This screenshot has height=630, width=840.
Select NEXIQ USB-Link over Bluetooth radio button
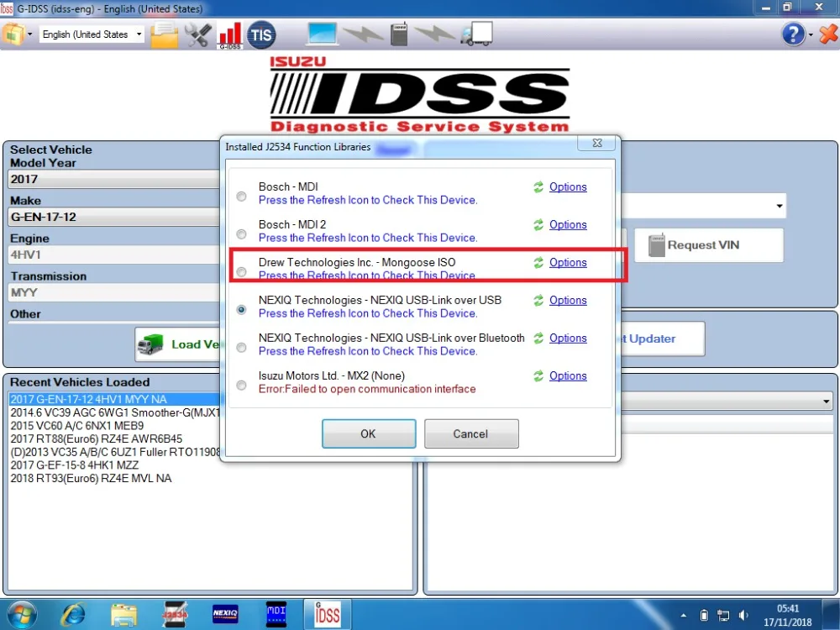242,348
